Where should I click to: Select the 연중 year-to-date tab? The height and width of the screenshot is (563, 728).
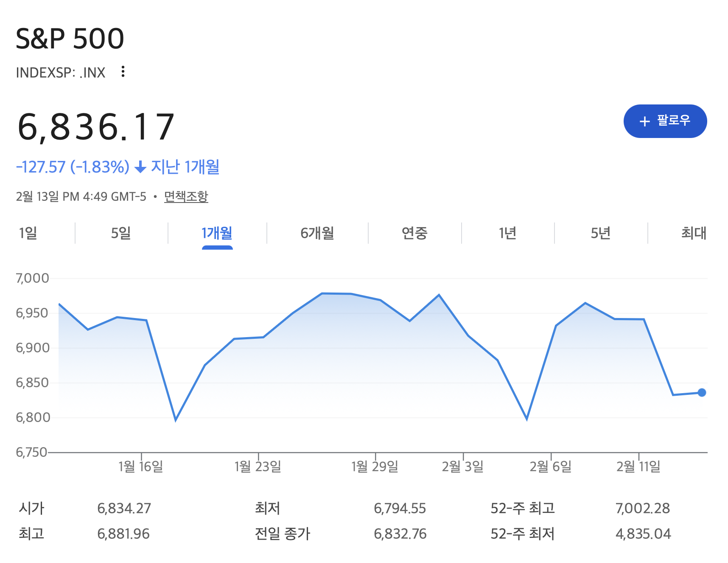(x=414, y=233)
